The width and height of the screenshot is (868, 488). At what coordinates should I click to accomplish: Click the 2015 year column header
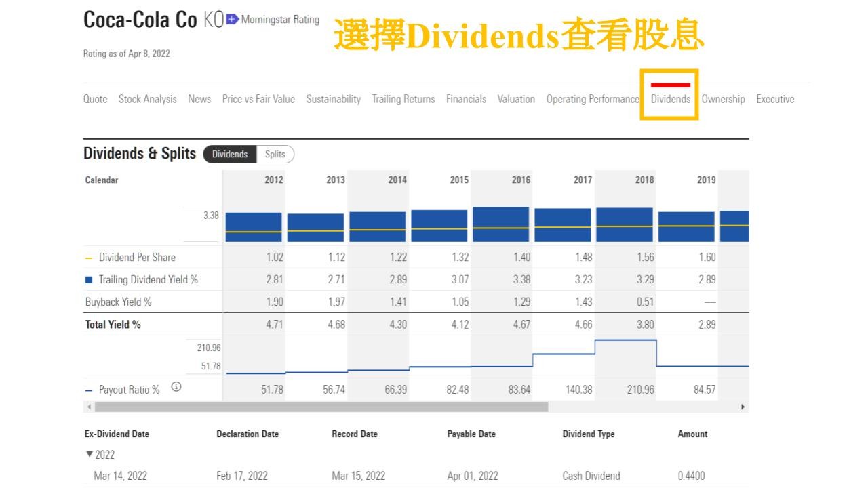pyautogui.click(x=459, y=180)
